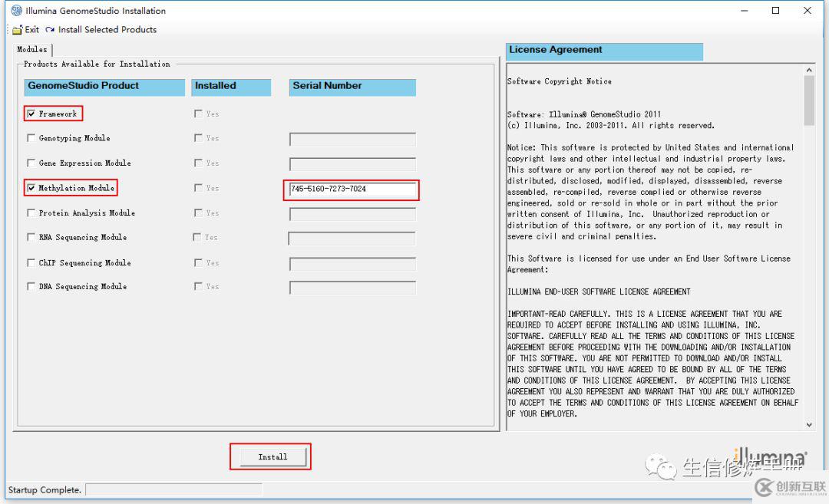This screenshot has width=829, height=504.
Task: Check the Genotyping Module checkbox
Action: tap(31, 138)
